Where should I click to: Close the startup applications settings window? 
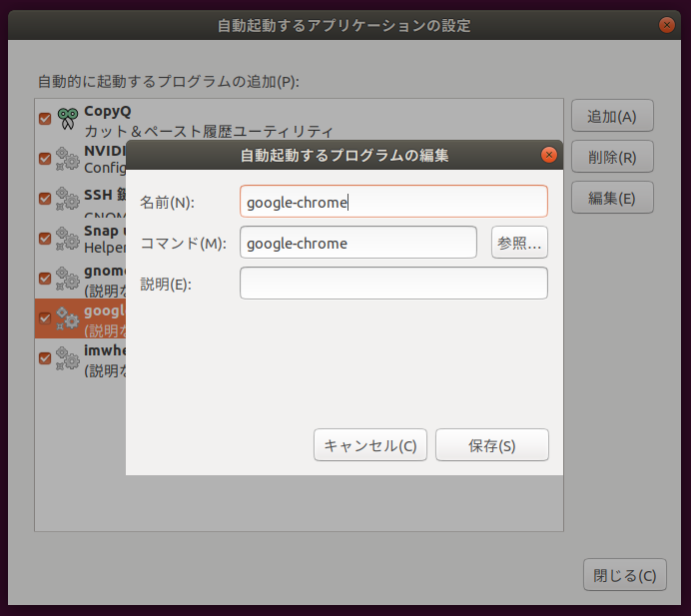[x=667, y=25]
